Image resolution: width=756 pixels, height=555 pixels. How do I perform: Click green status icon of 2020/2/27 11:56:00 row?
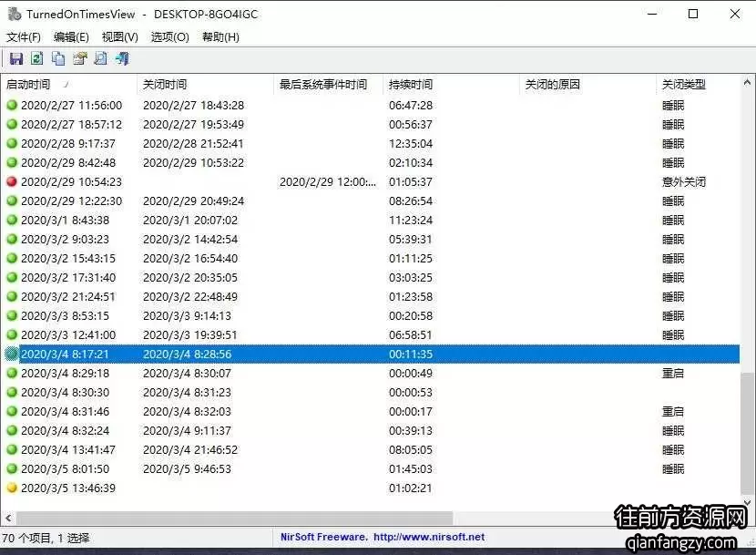click(x=12, y=105)
